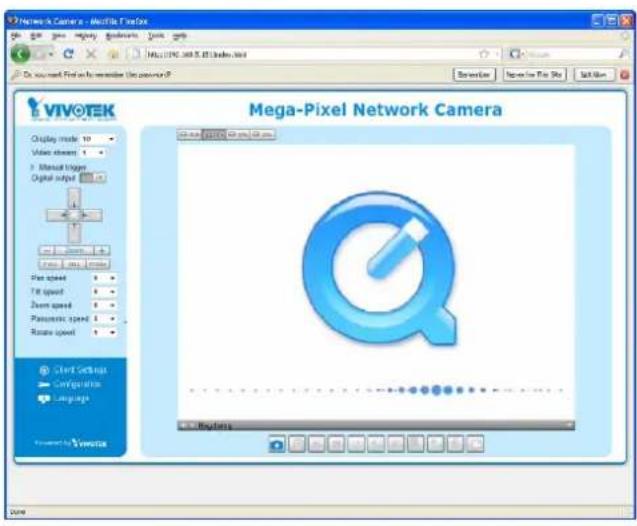Click the Mega-Pixel Network Camera heading
This screenshot has height=526, width=637.
pyautogui.click(x=375, y=110)
